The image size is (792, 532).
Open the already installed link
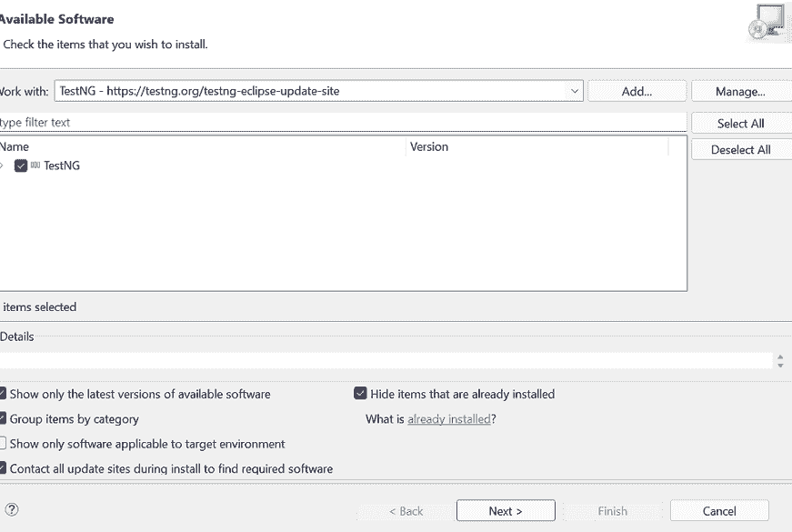449,419
